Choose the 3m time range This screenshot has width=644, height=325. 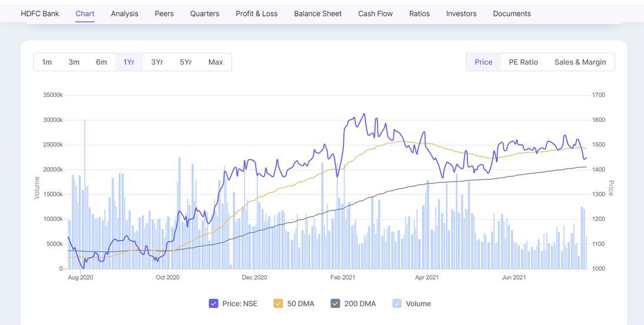[74, 62]
